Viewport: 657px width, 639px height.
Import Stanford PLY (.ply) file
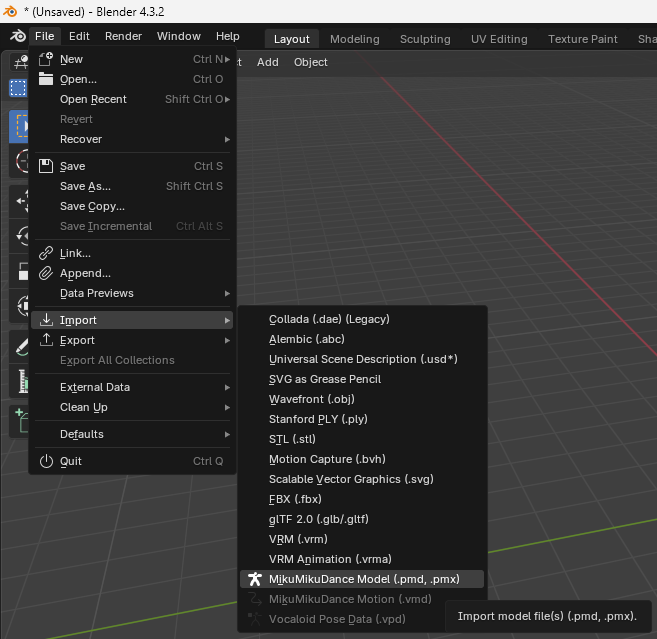coord(362,419)
